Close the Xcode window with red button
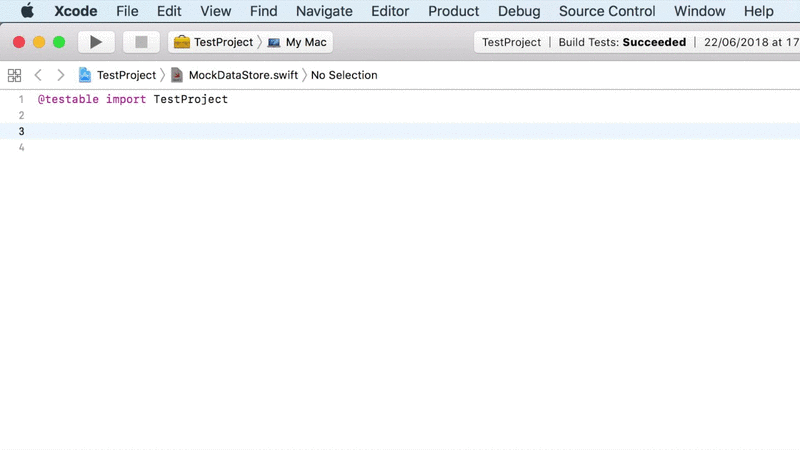This screenshot has width=800, height=450. click(x=19, y=42)
